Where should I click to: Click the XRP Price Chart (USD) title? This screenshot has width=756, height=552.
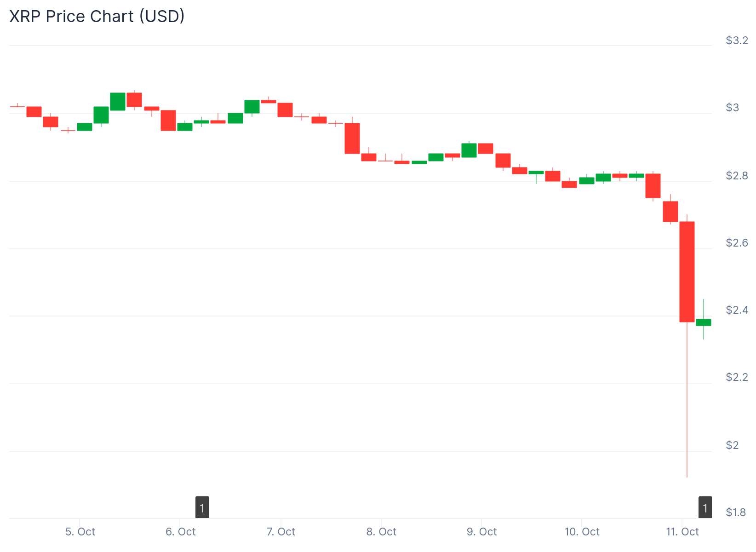pyautogui.click(x=97, y=16)
